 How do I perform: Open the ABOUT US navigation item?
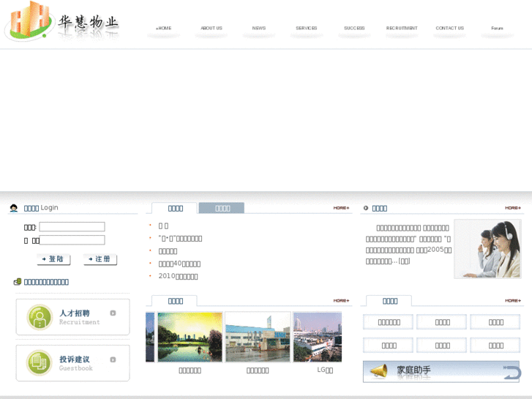pyautogui.click(x=211, y=28)
